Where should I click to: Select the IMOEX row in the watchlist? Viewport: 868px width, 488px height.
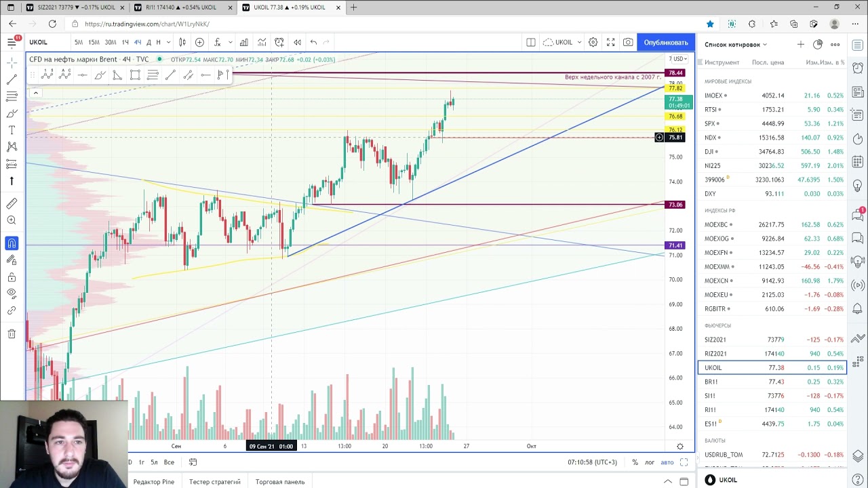click(x=772, y=96)
